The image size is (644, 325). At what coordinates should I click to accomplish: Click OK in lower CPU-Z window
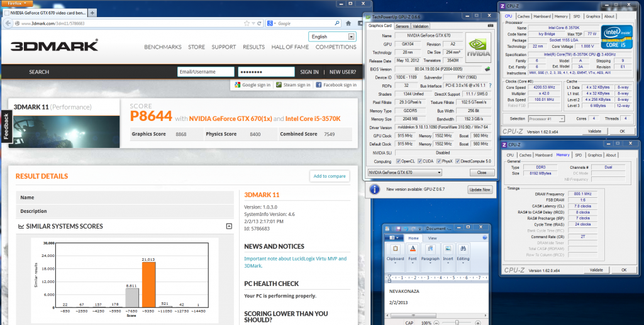[x=623, y=270]
